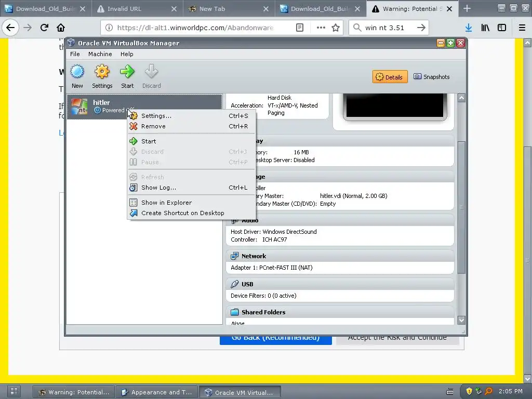532x399 pixels.
Task: Open the browser hamburger menu
Action: coord(522,28)
